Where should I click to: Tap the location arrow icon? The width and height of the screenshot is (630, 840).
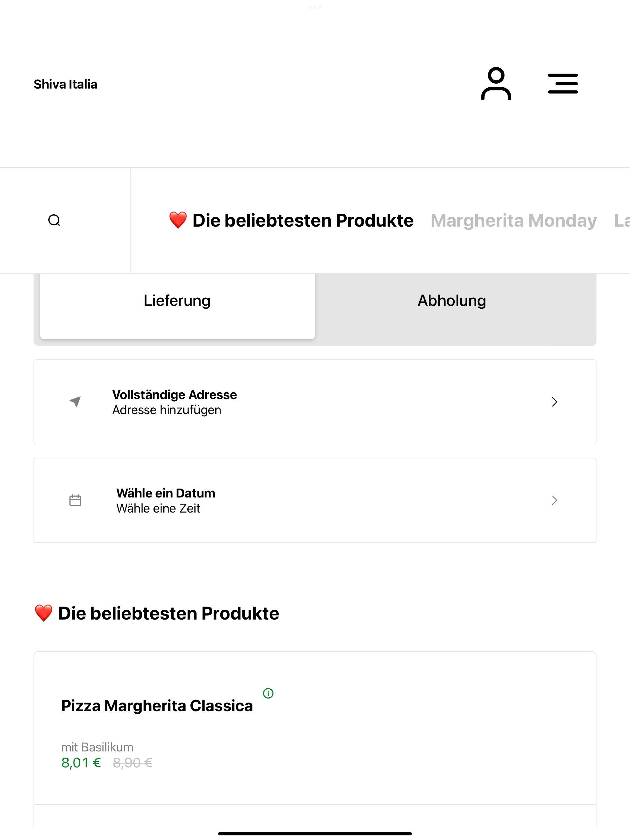point(75,401)
